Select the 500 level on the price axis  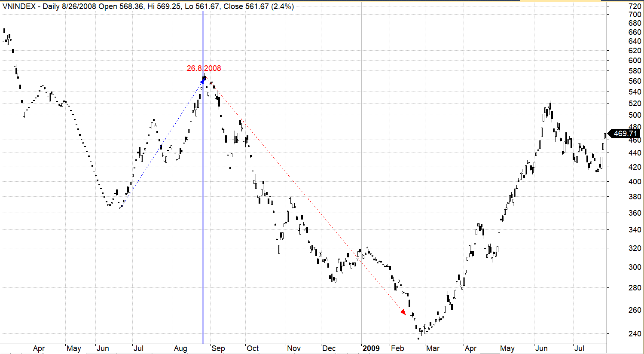click(635, 115)
